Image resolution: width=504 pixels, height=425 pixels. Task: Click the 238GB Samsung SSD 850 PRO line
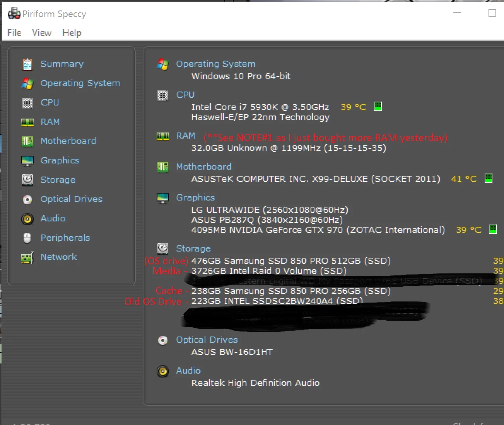(291, 291)
